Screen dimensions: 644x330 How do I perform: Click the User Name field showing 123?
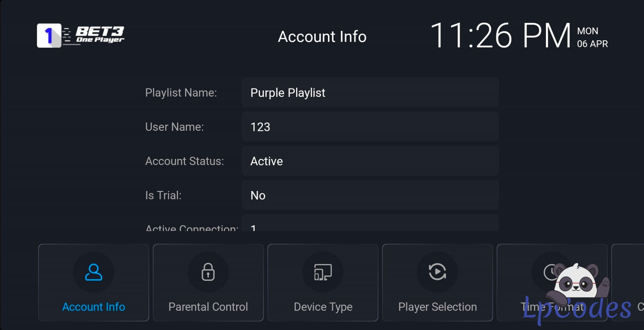pos(370,127)
